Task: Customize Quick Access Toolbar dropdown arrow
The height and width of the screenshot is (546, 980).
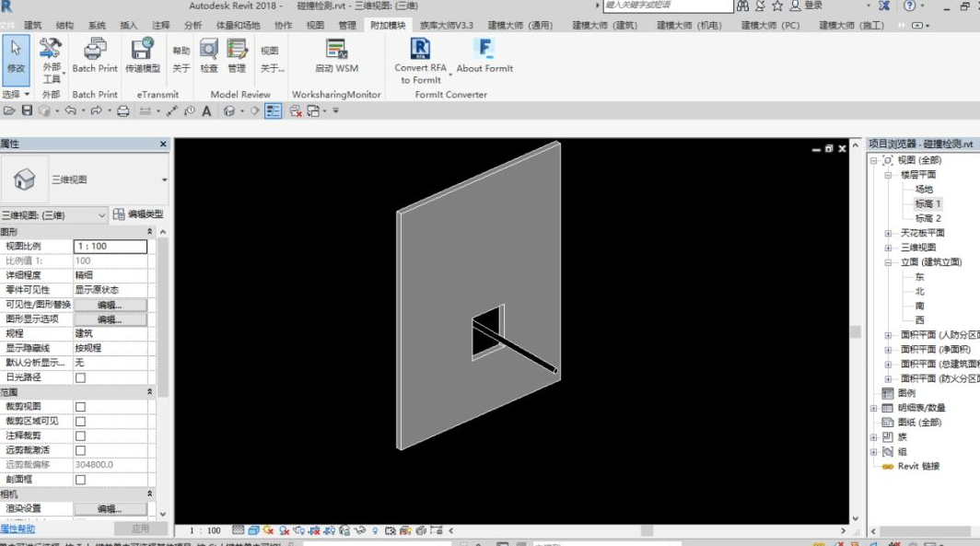Action: tap(335, 111)
